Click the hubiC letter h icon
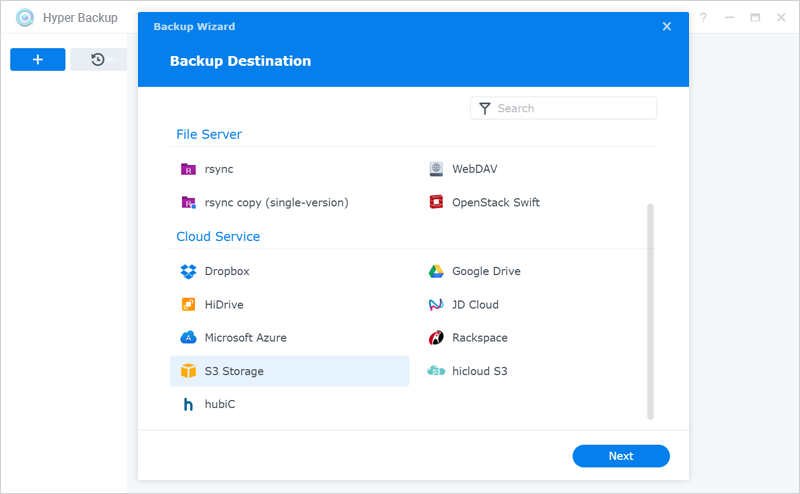Viewport: 800px width, 494px height. [x=188, y=404]
